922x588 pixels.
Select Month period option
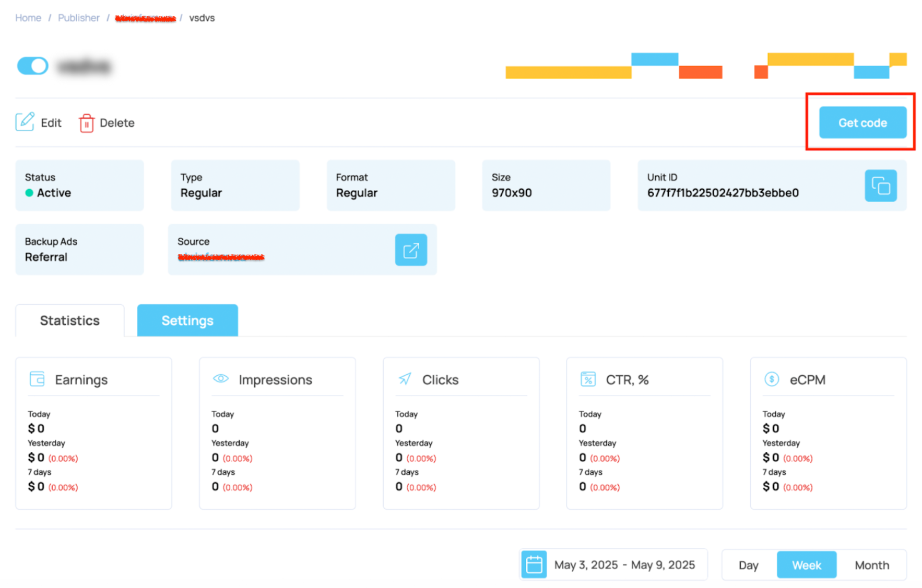(x=872, y=565)
